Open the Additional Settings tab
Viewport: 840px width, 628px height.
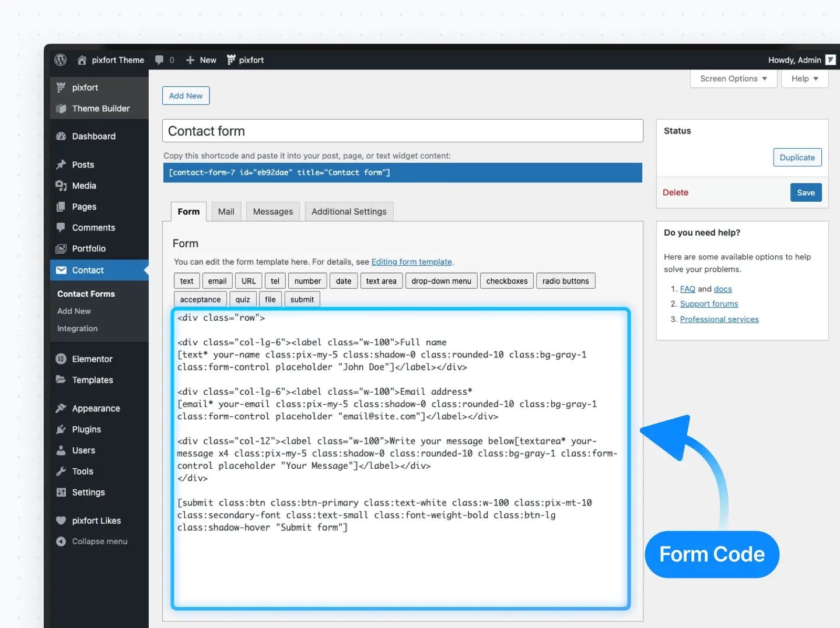click(349, 212)
